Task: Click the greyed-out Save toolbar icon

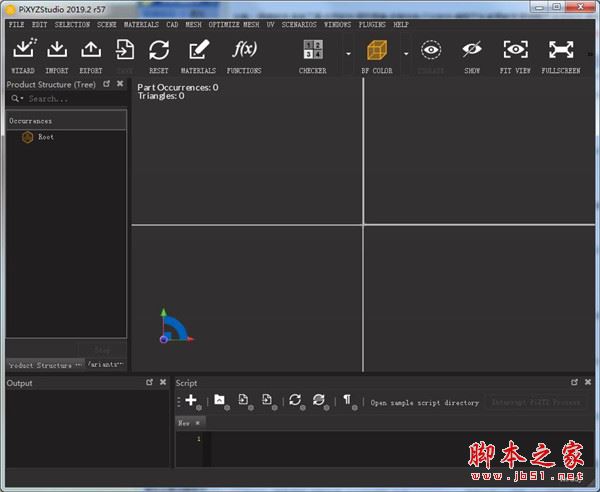Action: [x=125, y=49]
